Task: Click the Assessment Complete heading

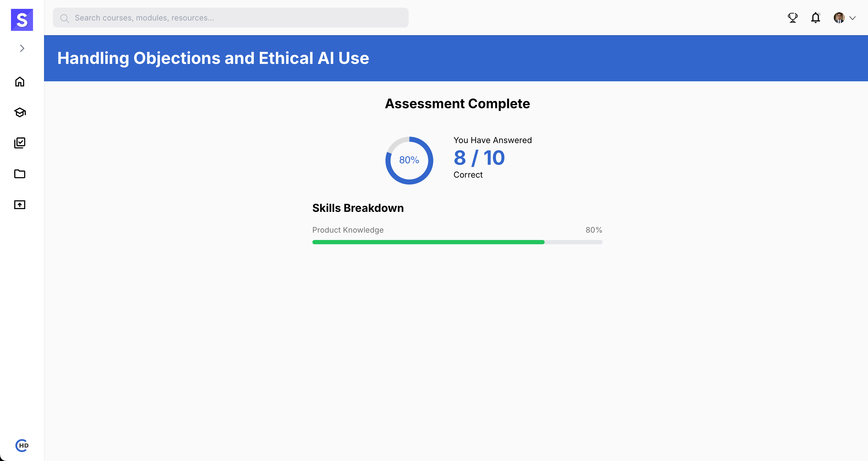Action: click(457, 104)
